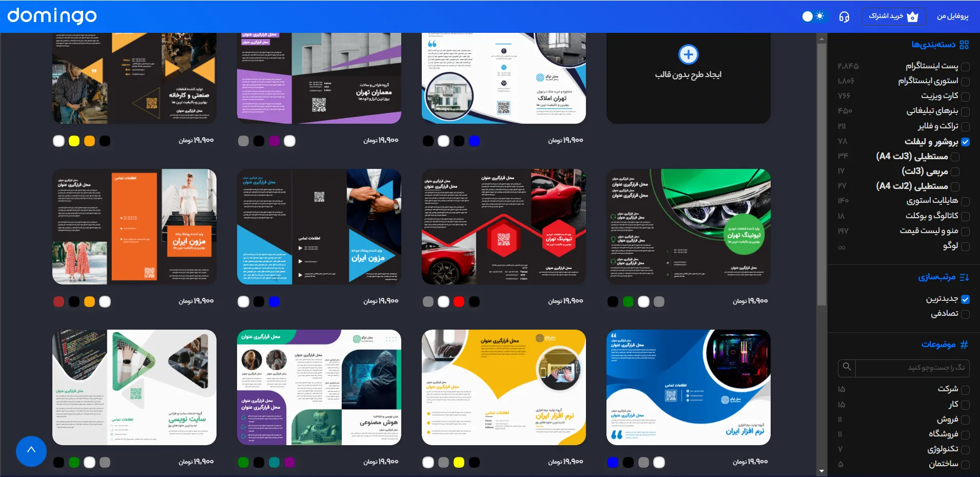Viewport: 980px width, 477px height.
Task: Check the شرکت topic
Action: (965, 390)
